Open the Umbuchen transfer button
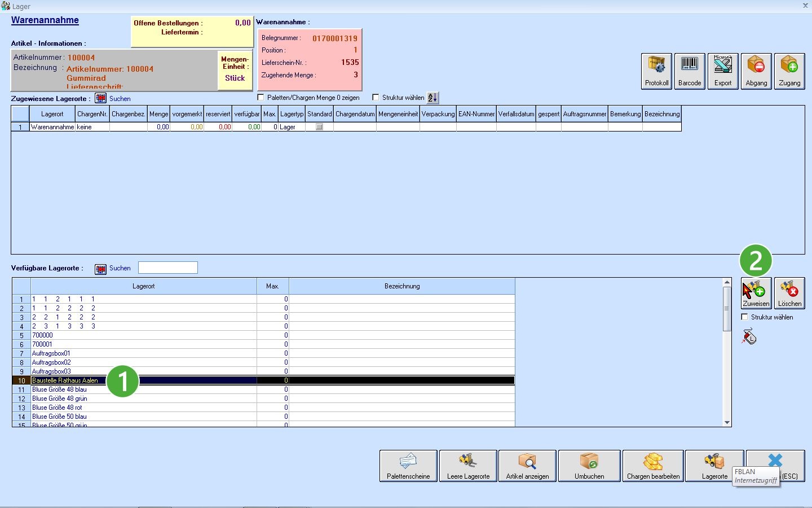This screenshot has height=508, width=812. 589,466
